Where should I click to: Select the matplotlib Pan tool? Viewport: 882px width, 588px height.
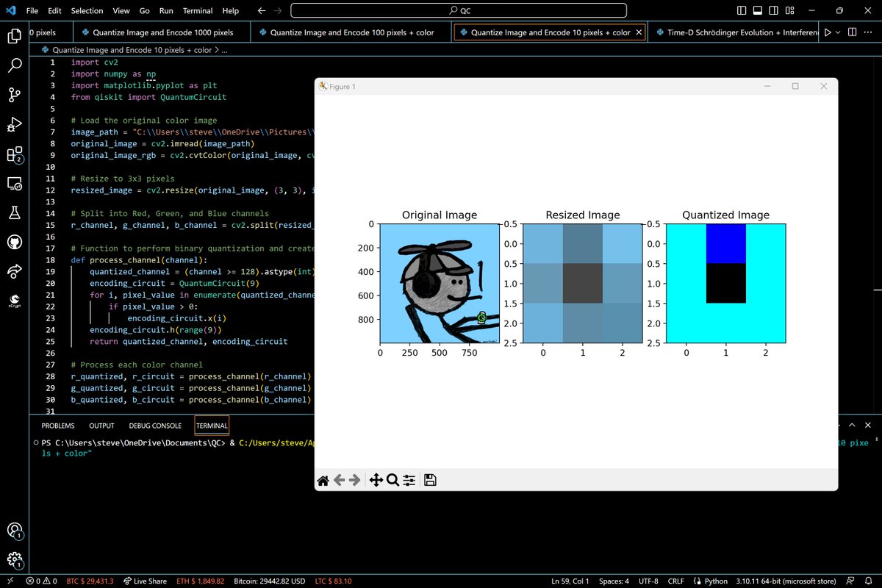coord(376,481)
